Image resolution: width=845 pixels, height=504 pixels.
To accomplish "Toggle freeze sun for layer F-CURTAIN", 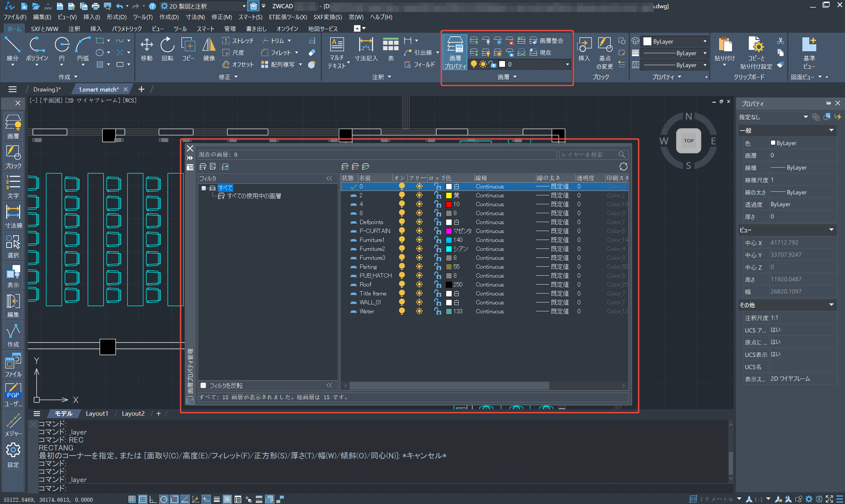I will point(419,231).
